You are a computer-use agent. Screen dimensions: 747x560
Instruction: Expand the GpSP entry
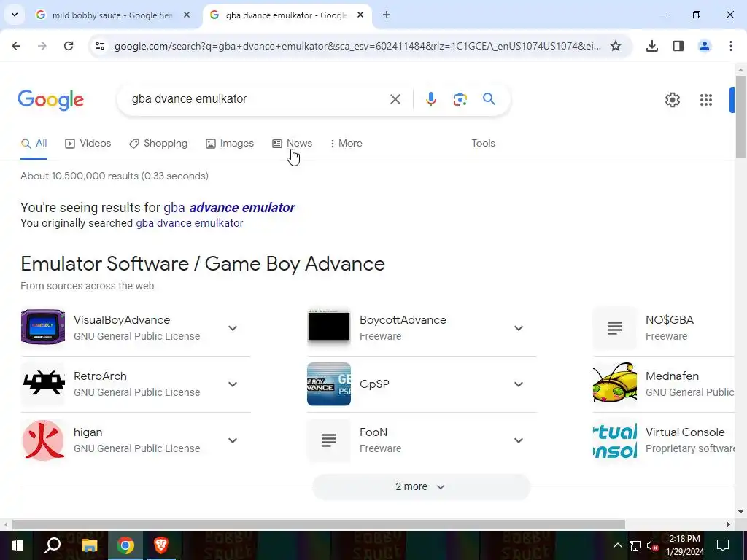click(519, 384)
